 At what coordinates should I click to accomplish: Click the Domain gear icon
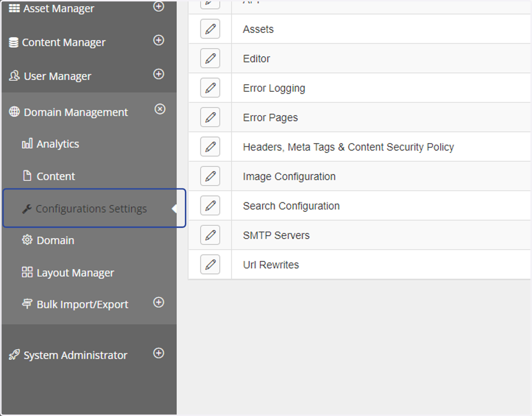click(x=27, y=240)
